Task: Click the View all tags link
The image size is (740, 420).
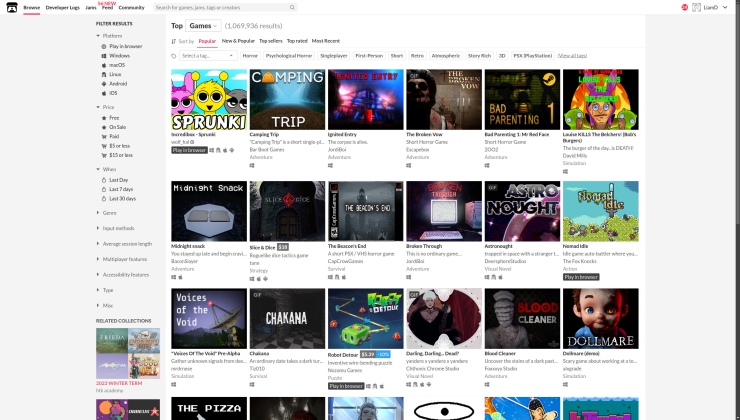Action: pyautogui.click(x=572, y=56)
